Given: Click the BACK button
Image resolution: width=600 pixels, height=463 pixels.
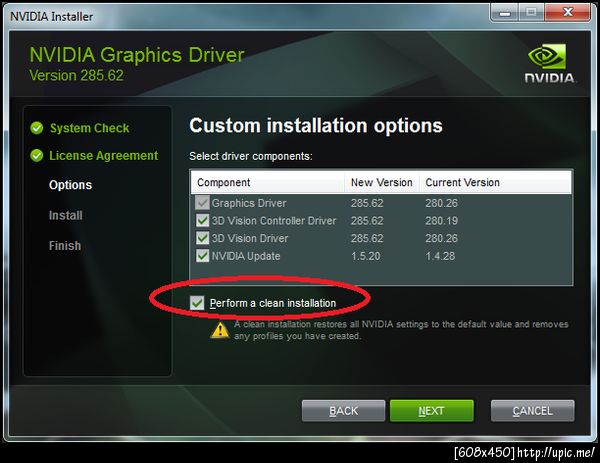Looking at the screenshot, I should click(343, 411).
